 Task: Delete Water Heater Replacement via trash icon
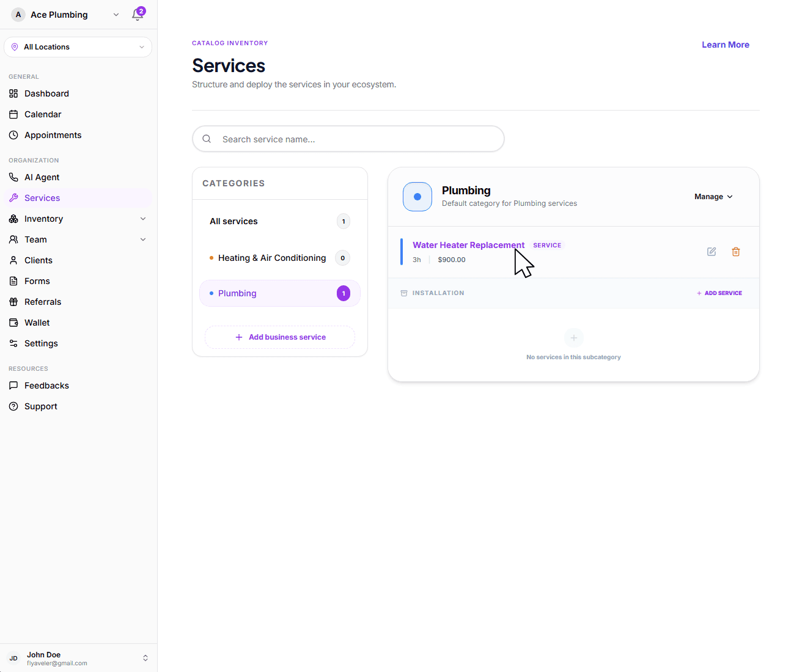(x=735, y=251)
